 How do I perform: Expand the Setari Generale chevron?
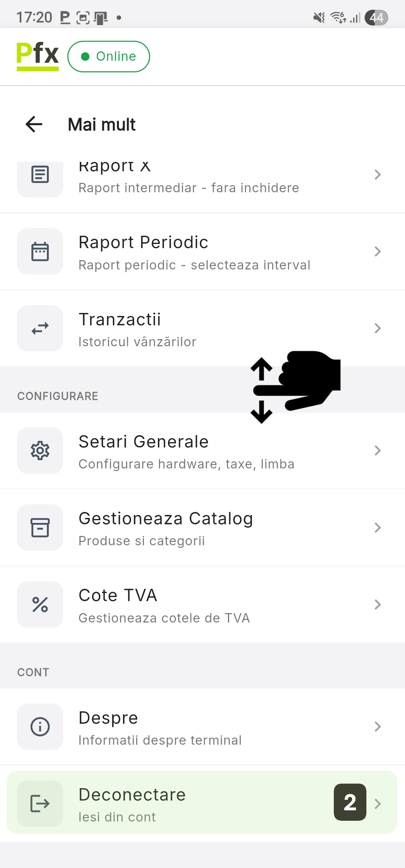coord(378,450)
